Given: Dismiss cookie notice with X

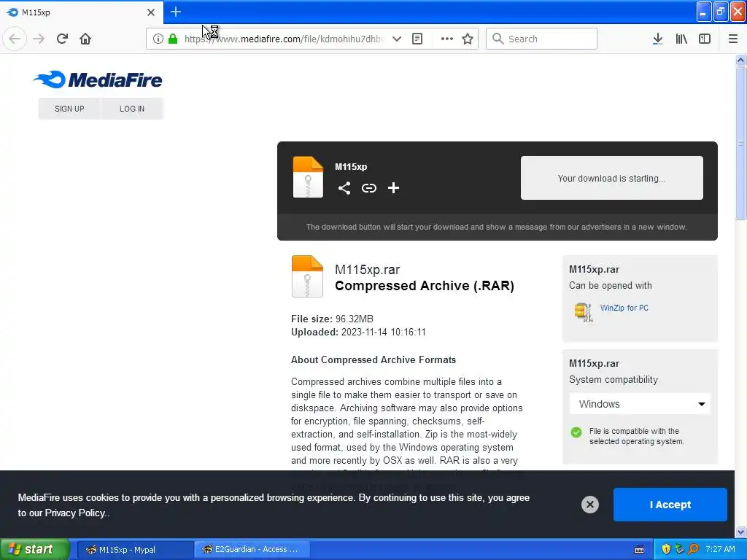Looking at the screenshot, I should click(589, 505).
